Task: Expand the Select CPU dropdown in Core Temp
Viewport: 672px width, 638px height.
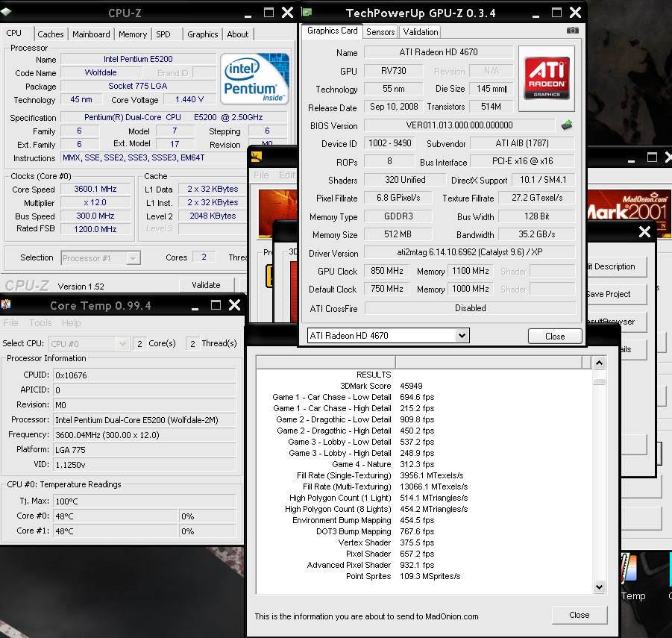Action: [x=122, y=343]
